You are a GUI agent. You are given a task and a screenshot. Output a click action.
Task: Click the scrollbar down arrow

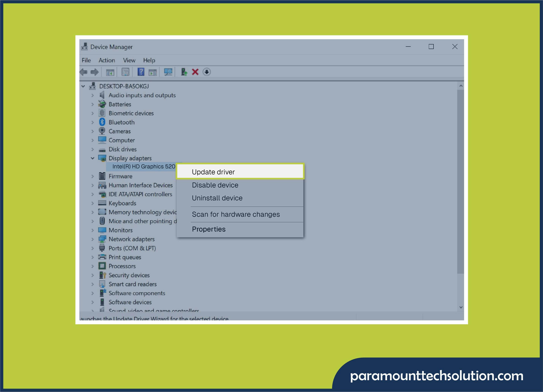pos(461,307)
